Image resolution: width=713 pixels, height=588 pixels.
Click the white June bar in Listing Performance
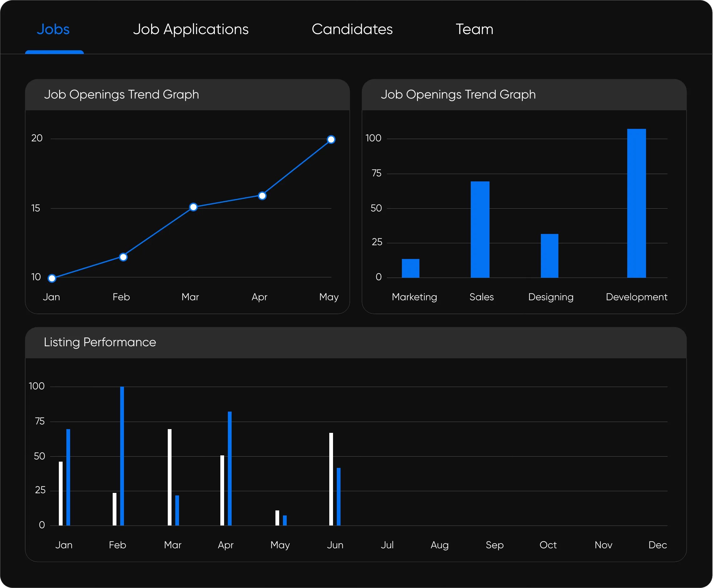pyautogui.click(x=331, y=479)
